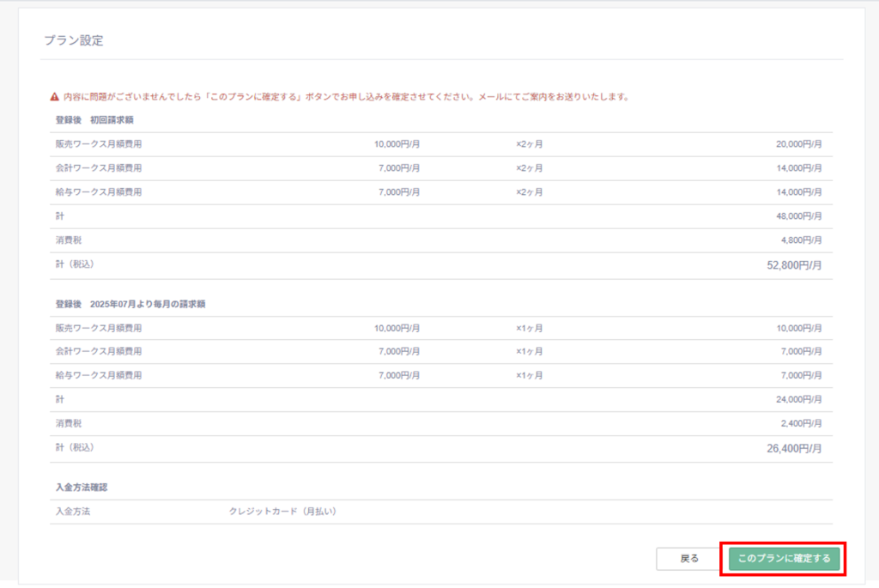Click 給与ワークス 7,000円/月 unit price beside ×2ヶ月

(x=399, y=192)
